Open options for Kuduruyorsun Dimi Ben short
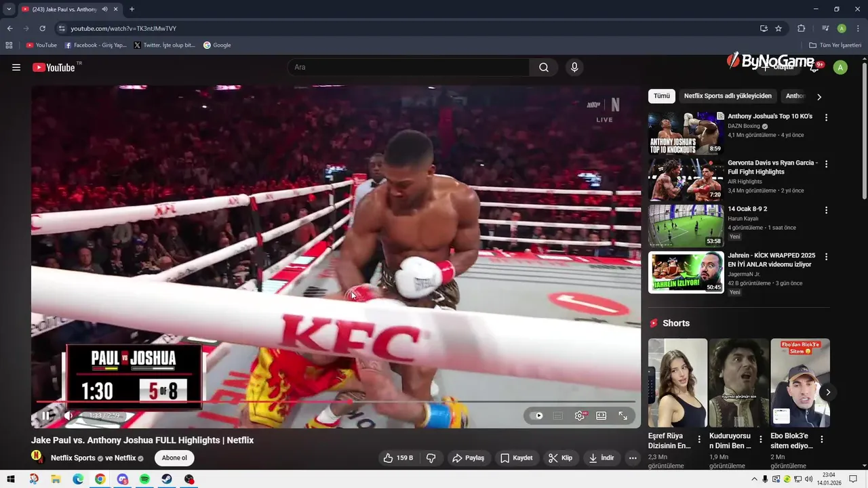 tap(761, 439)
